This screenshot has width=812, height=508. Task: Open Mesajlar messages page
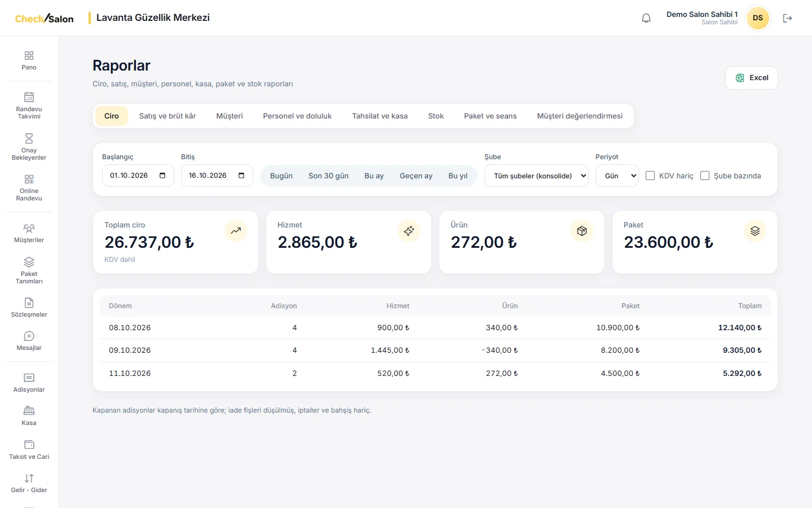[x=29, y=341]
